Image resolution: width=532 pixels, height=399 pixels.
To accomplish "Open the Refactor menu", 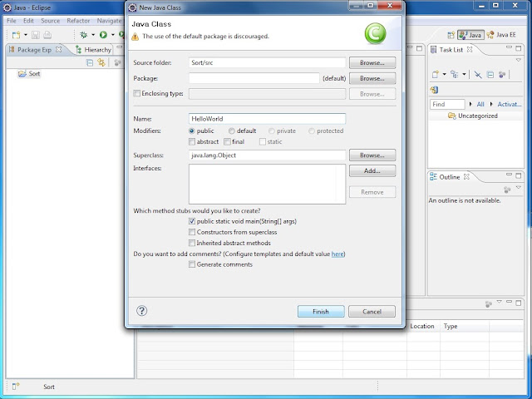I will (78, 21).
